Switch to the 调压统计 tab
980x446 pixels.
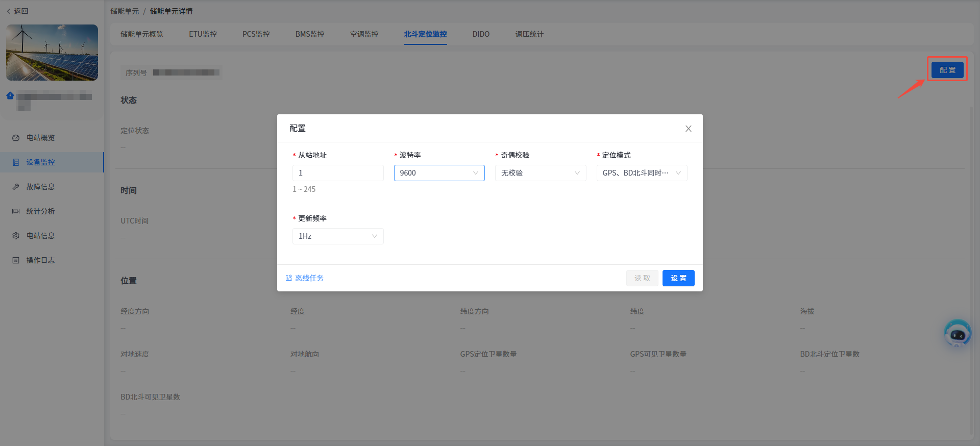pyautogui.click(x=529, y=34)
